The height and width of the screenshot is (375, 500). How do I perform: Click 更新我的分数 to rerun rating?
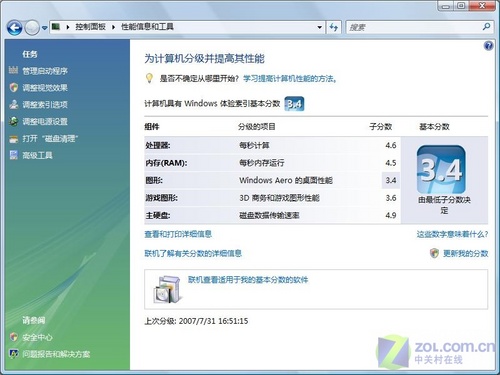point(465,254)
